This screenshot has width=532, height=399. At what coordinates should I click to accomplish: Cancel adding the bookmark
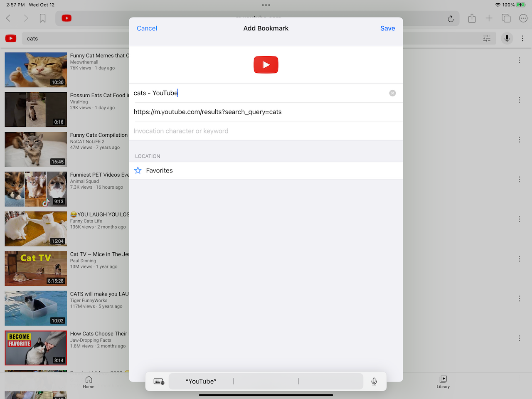(147, 28)
